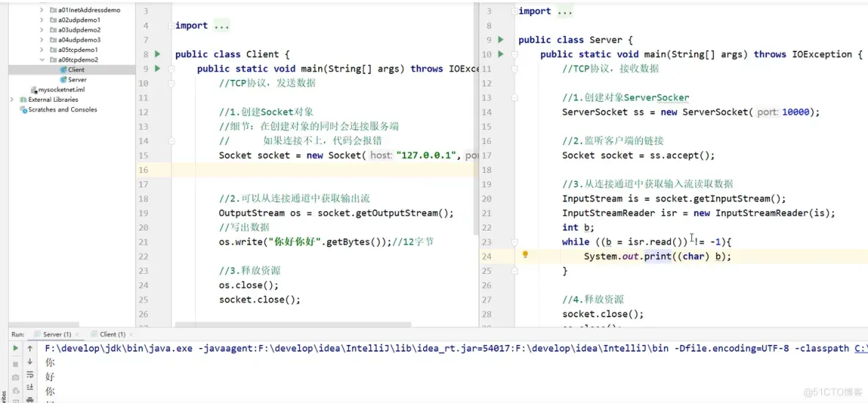Click 'InputStream is = socket.getInputStream();' line
868x403 pixels.
(x=674, y=199)
